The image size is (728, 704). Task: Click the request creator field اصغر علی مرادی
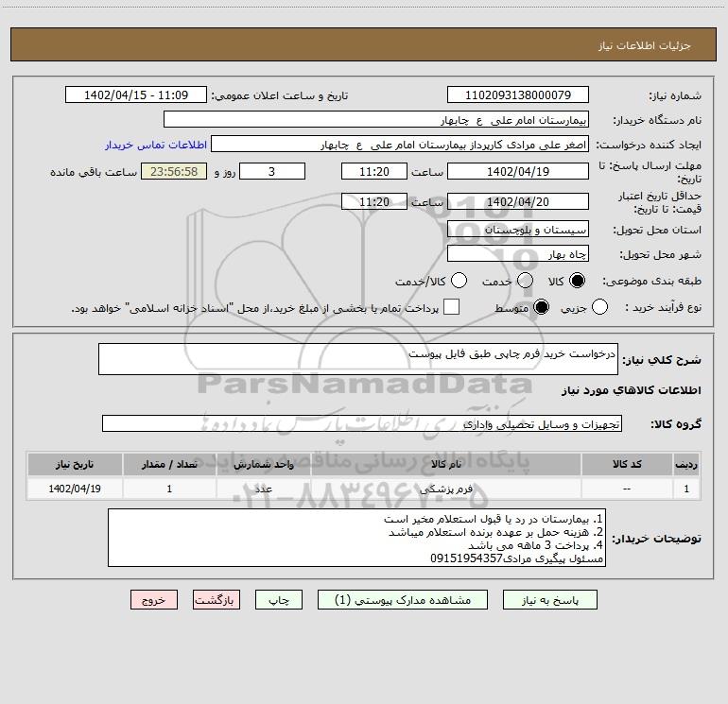[x=400, y=145]
